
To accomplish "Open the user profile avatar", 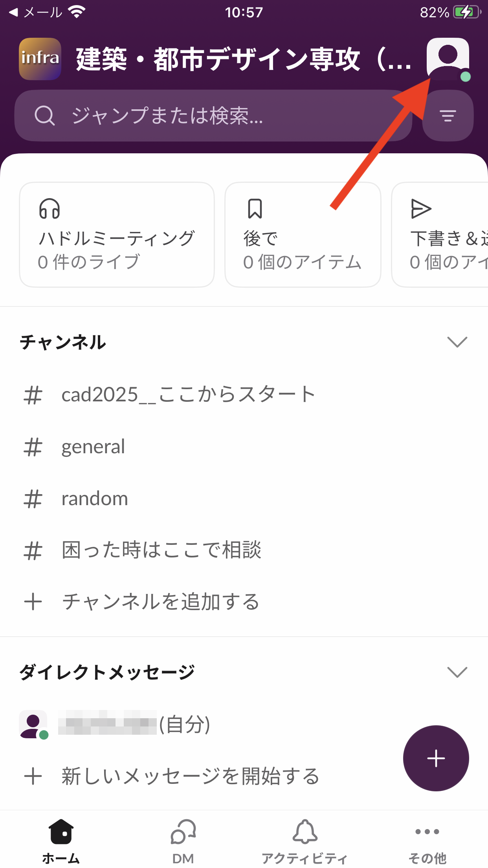I will point(448,59).
